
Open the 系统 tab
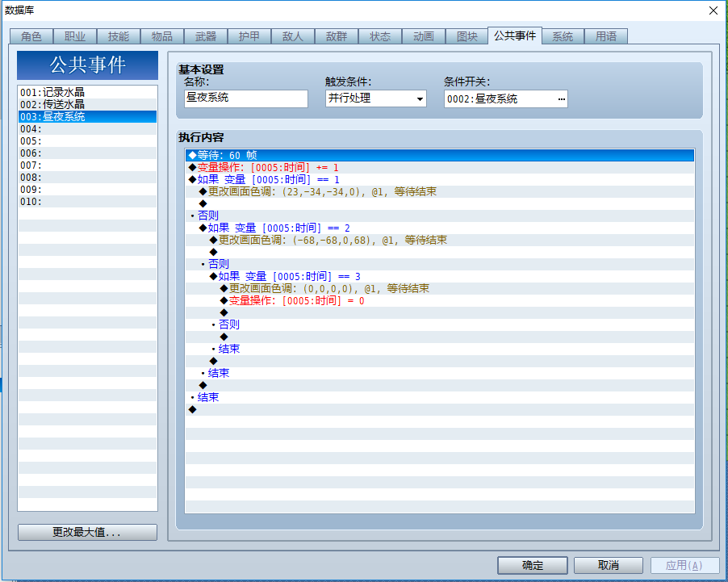click(x=563, y=36)
